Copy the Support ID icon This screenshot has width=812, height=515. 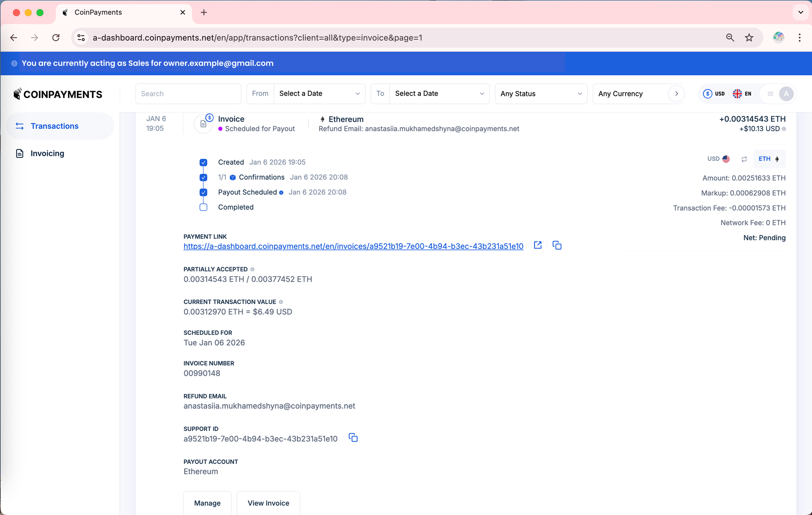[x=353, y=438]
